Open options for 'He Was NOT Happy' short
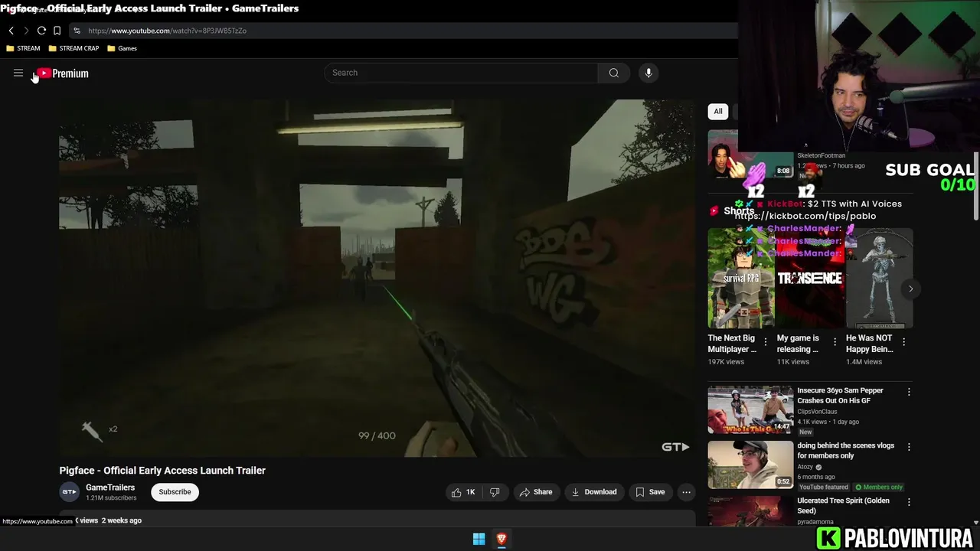The width and height of the screenshot is (980, 551). pos(903,343)
